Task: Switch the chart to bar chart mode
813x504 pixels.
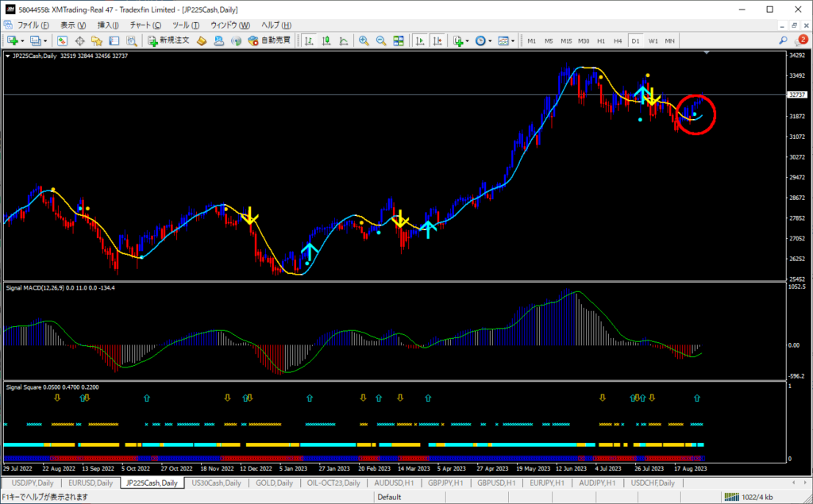Action: pyautogui.click(x=306, y=40)
